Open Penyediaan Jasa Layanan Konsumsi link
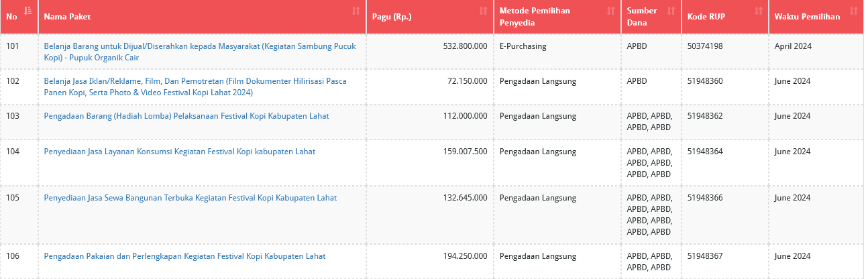Viewport: 868px width, 279px height. (180, 152)
